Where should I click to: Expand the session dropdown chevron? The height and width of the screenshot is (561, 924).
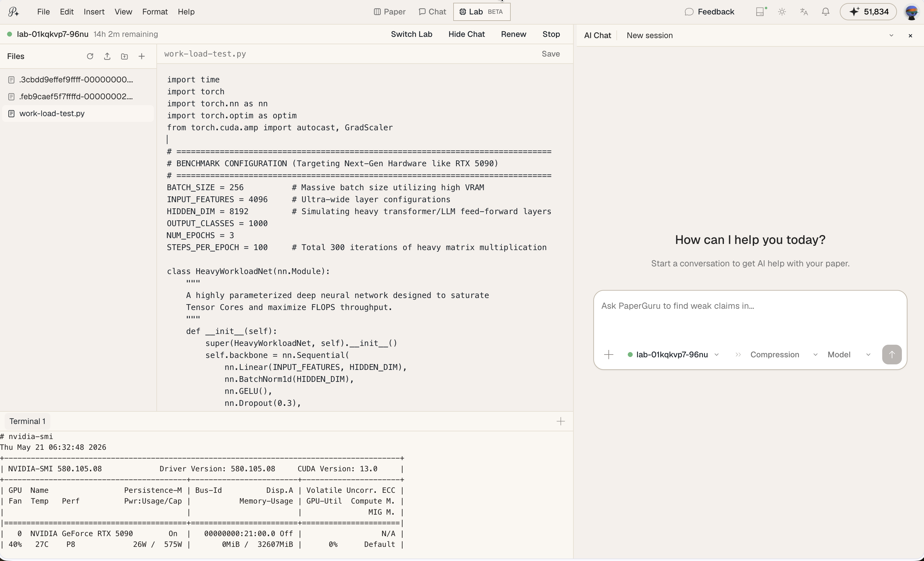891,36
